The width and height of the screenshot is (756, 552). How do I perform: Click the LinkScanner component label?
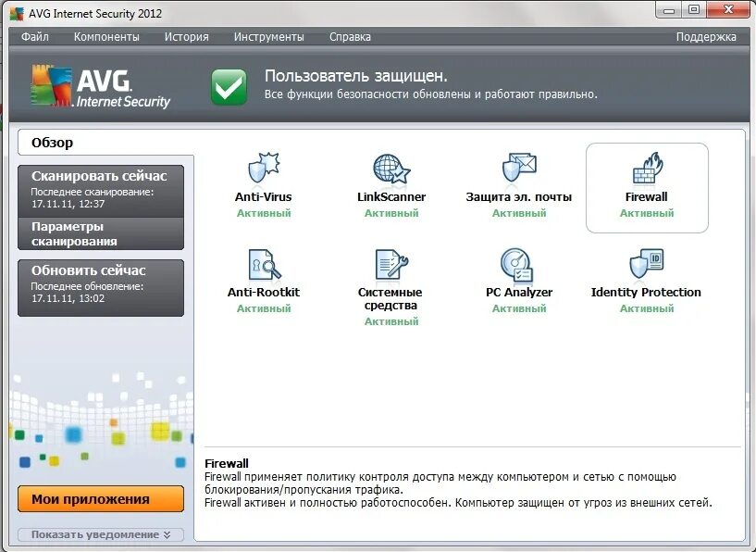point(391,197)
